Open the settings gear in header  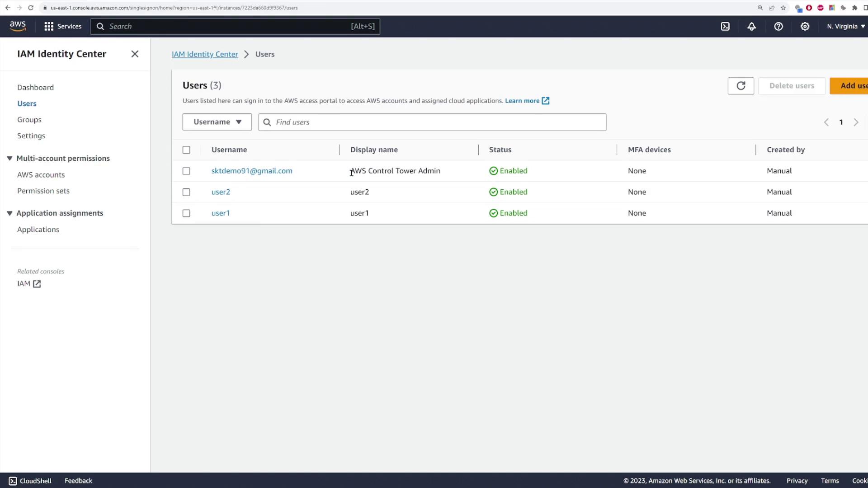805,26
